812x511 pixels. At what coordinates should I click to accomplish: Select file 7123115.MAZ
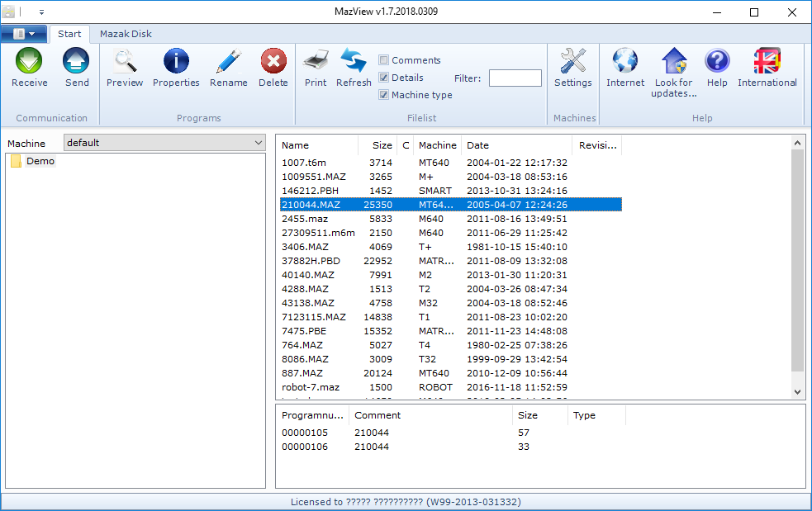coord(450,316)
